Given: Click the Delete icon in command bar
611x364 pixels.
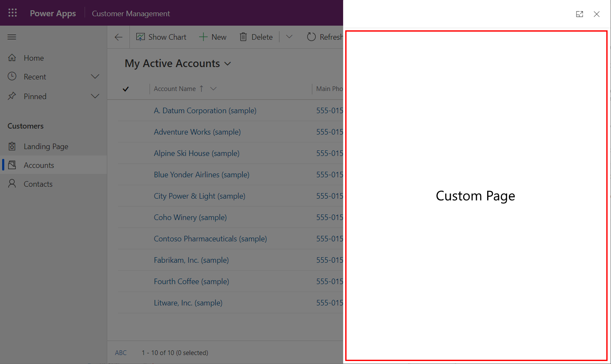Looking at the screenshot, I should click(x=244, y=37).
